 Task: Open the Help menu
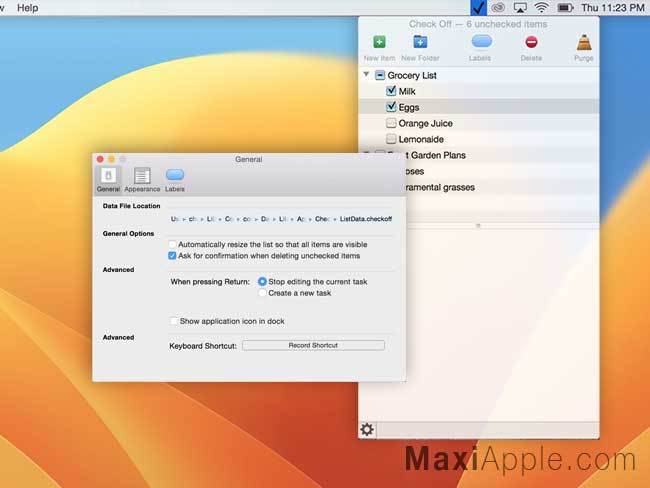[27, 7]
